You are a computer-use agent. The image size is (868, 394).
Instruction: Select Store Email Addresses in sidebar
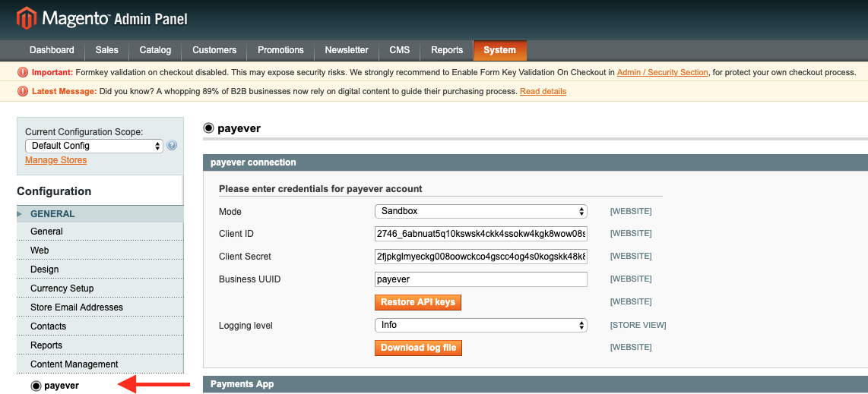click(100, 307)
